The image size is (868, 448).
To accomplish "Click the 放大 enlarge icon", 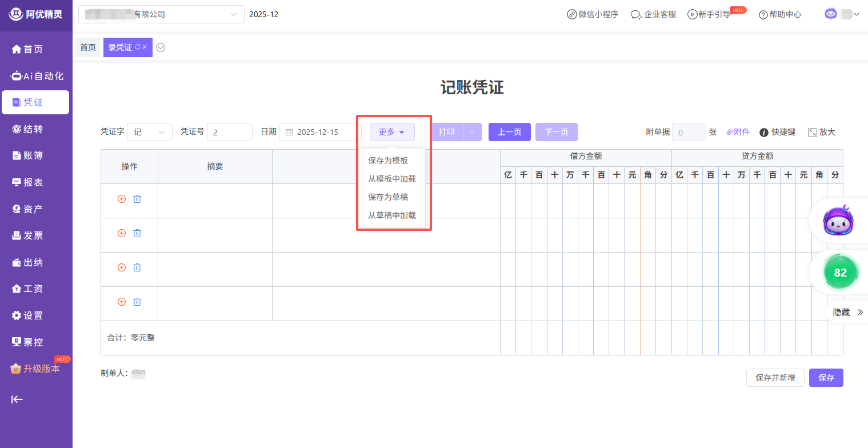I will point(813,133).
